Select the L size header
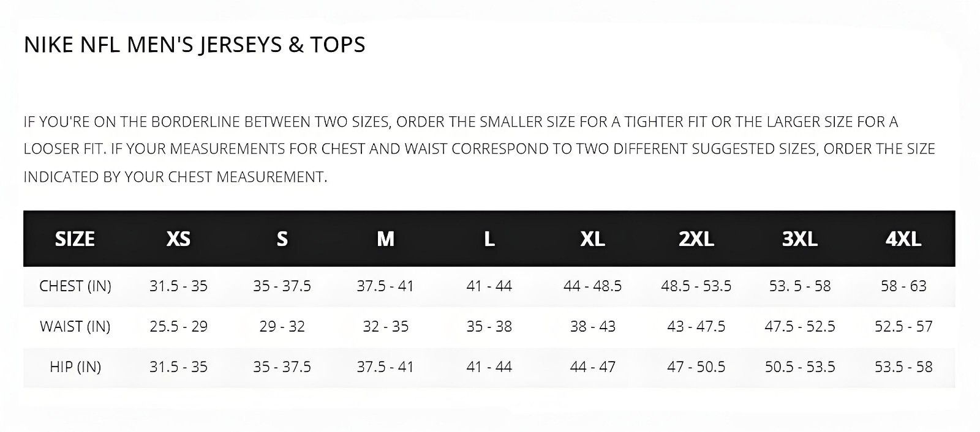This screenshot has height=432, width=980. coord(489,239)
